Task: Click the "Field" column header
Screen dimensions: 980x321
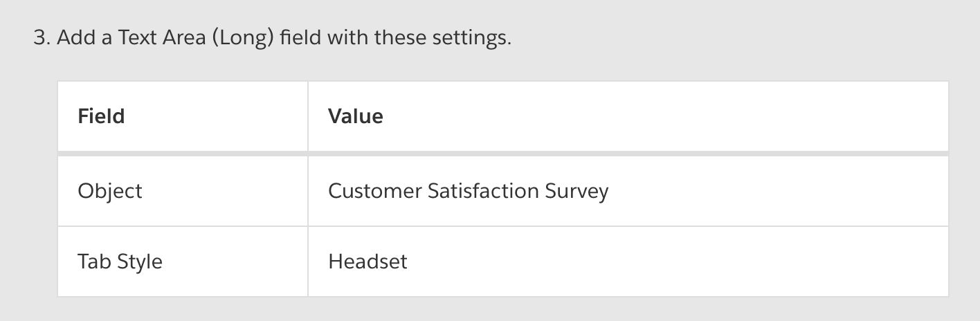Action: [x=102, y=116]
